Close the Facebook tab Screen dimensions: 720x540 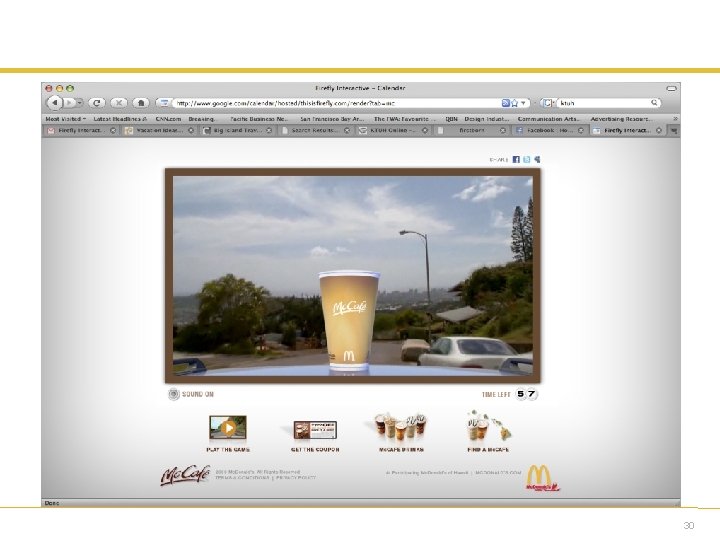[581, 130]
